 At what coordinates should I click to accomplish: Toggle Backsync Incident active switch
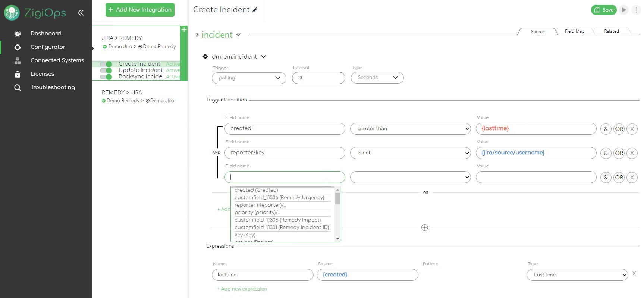pos(106,77)
